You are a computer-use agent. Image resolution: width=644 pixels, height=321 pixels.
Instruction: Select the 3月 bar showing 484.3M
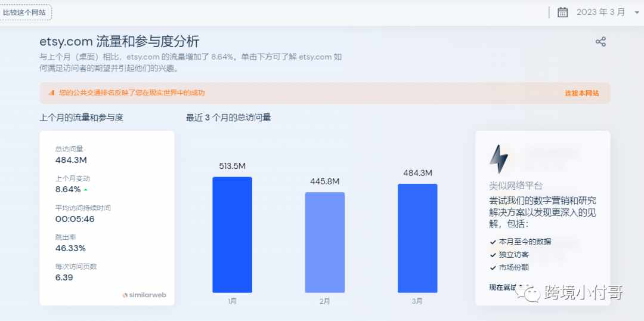tap(417, 238)
